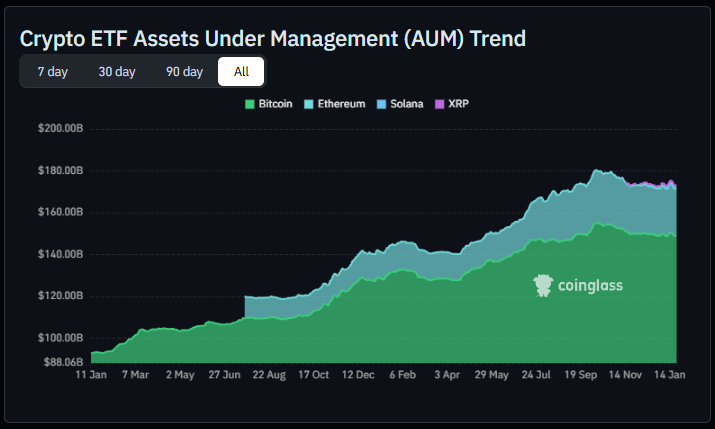
Task: Click the $88.06B minimum value axis label
Action: (60, 362)
